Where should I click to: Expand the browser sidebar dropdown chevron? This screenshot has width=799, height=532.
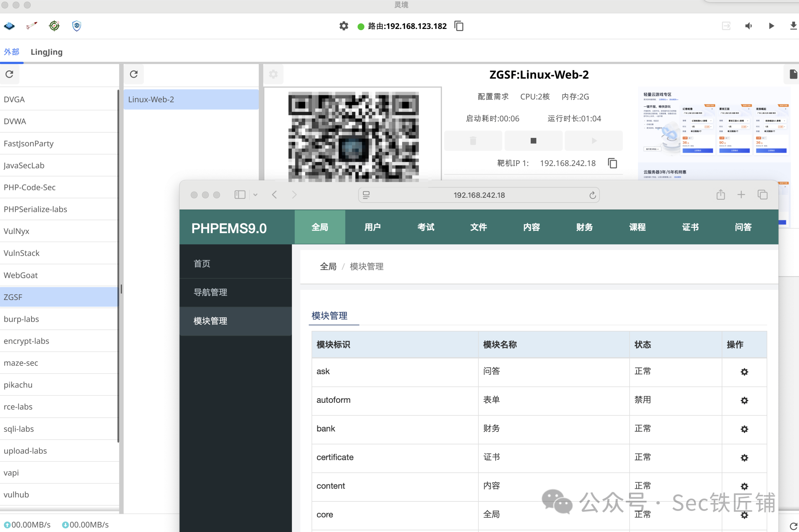point(255,195)
